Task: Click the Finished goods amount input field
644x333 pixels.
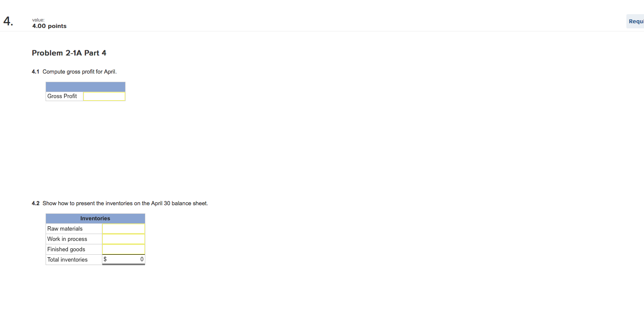Action: tap(124, 250)
